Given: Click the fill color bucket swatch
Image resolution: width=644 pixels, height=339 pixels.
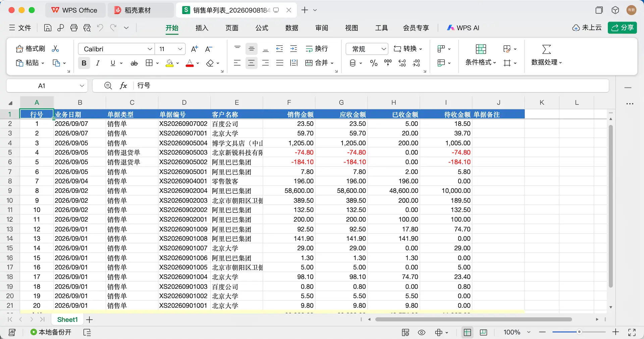Looking at the screenshot, I should [x=170, y=63].
